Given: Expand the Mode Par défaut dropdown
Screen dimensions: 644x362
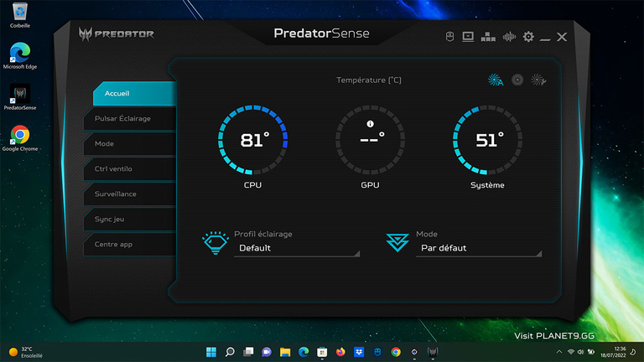Looking at the screenshot, I should tap(479, 248).
